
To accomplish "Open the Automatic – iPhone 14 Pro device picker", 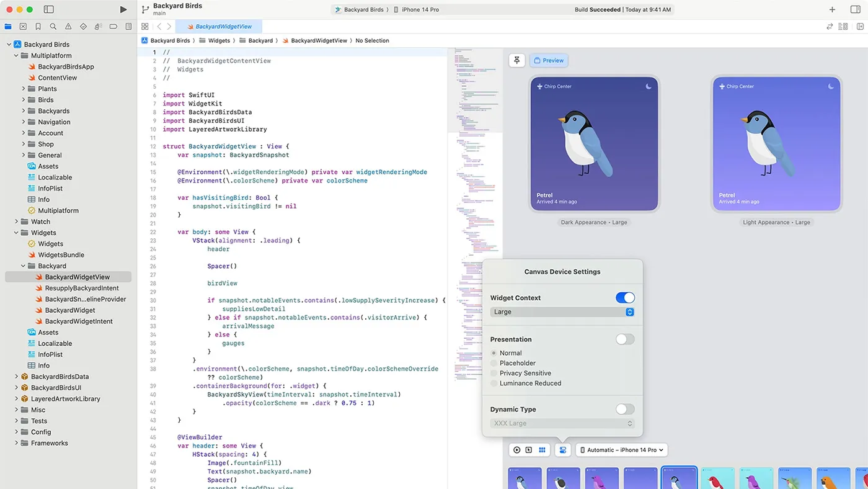I will [x=621, y=450].
